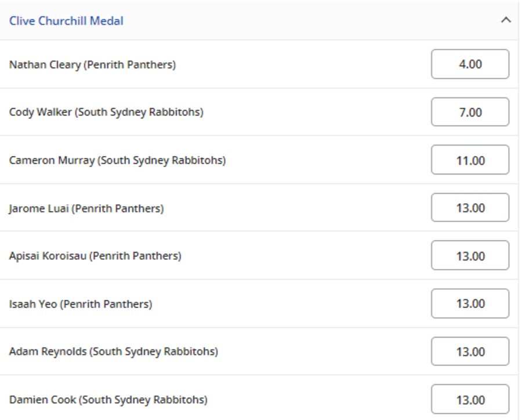Click the Clive Churchill Medal heading

[66, 21]
